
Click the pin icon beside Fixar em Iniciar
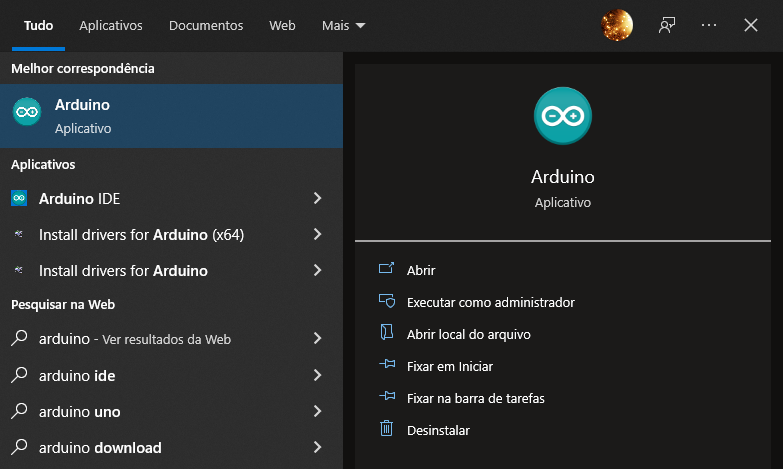coord(387,364)
